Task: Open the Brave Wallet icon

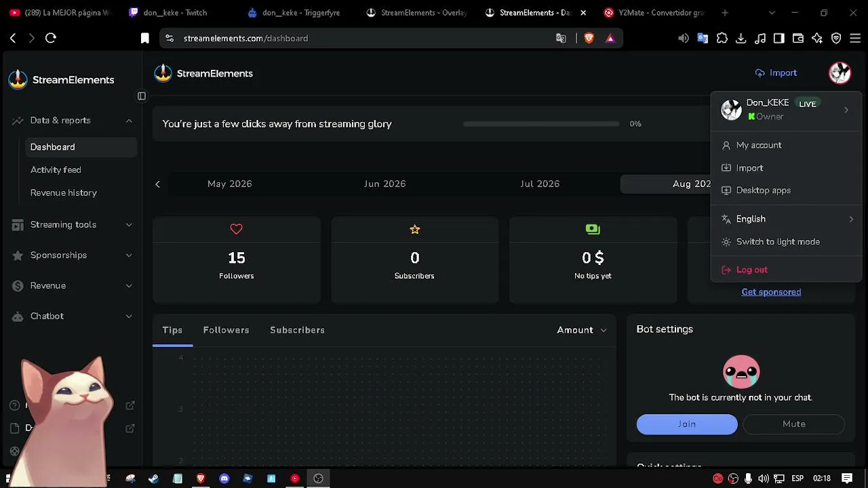Action: (798, 39)
